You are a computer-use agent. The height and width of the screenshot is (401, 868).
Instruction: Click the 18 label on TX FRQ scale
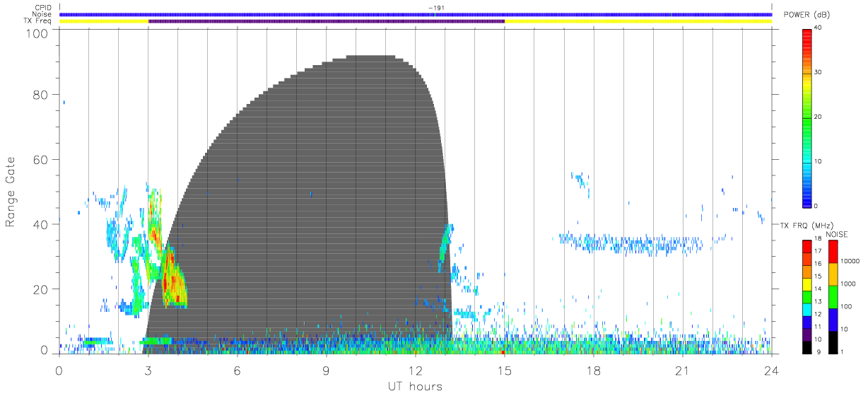(x=816, y=239)
